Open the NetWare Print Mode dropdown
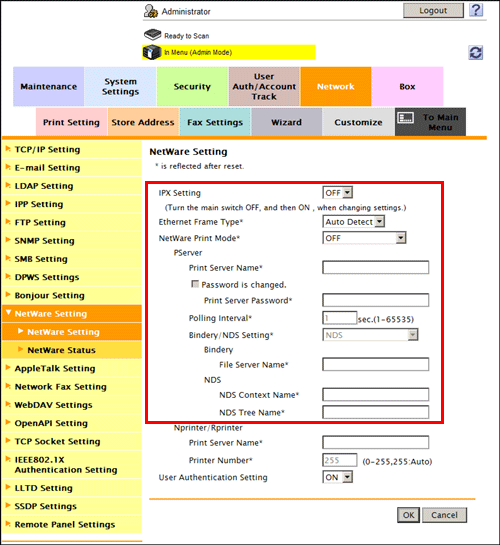Image resolution: width=500 pixels, height=545 pixels. coord(364,238)
